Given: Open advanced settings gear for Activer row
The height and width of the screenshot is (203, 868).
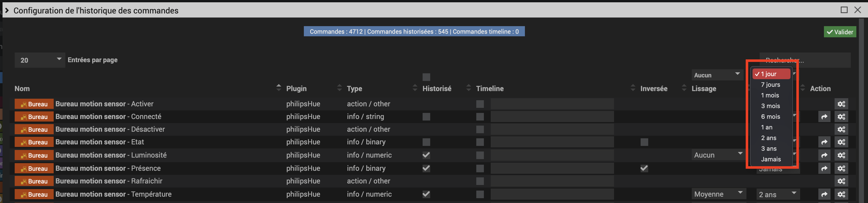Looking at the screenshot, I should pos(841,104).
